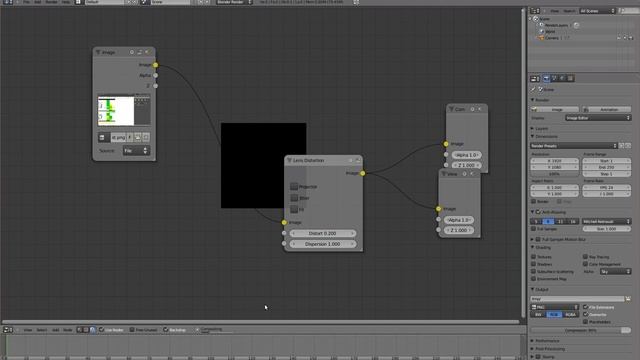Open the outliner View menu

tap(554, 11)
